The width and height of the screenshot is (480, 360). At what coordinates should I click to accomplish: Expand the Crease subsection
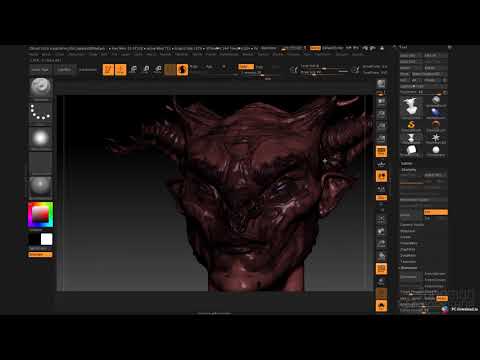(406, 237)
